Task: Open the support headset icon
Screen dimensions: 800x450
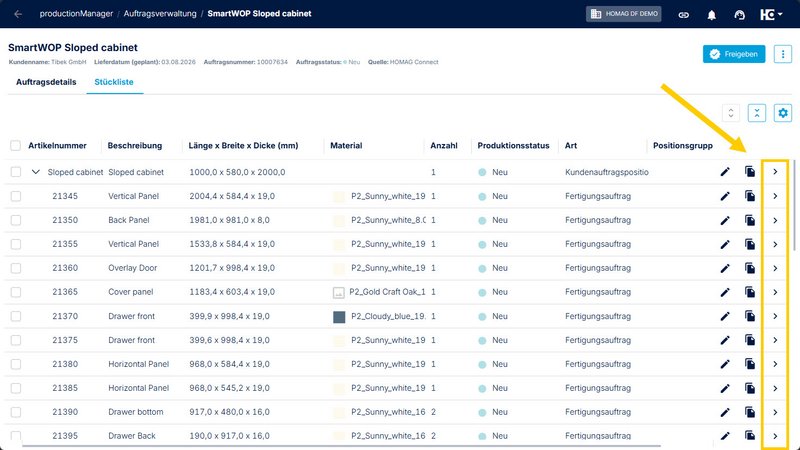Action: [x=739, y=15]
